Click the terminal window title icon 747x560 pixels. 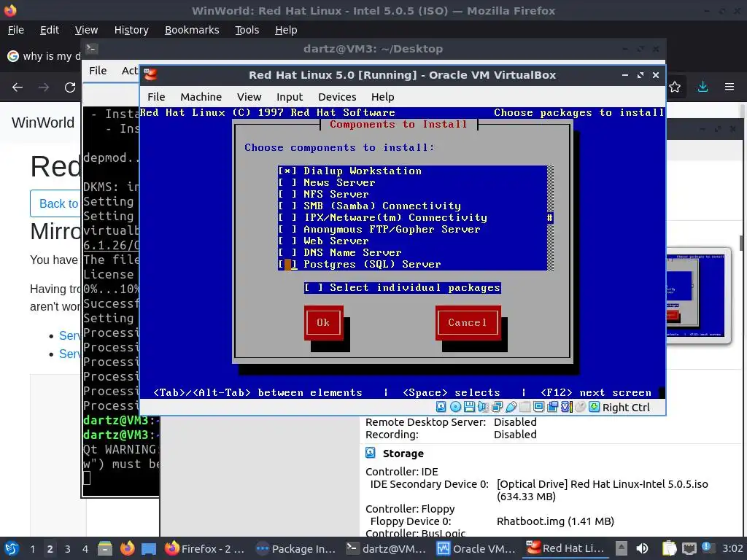coord(91,49)
